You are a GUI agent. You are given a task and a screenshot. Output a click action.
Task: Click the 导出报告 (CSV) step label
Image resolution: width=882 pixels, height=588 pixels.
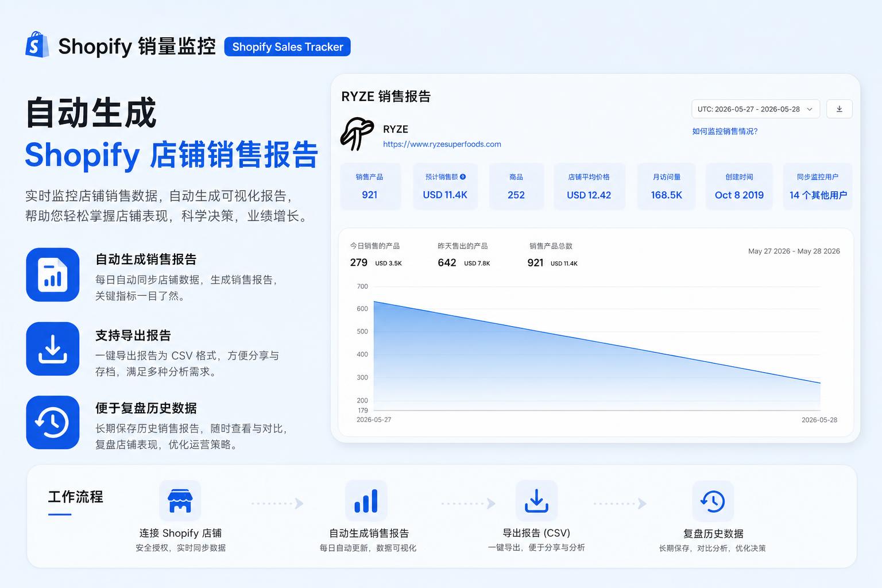point(536,533)
